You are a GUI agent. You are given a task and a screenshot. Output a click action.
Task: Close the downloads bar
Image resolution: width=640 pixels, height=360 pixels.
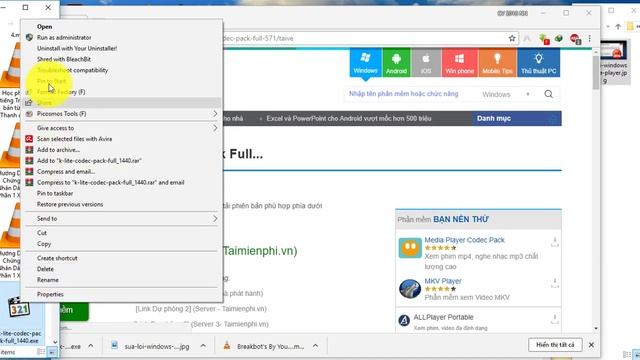pos(591,345)
